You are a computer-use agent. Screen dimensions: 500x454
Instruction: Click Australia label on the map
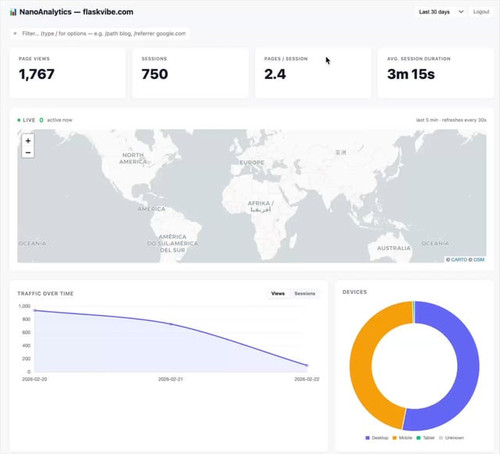point(394,248)
